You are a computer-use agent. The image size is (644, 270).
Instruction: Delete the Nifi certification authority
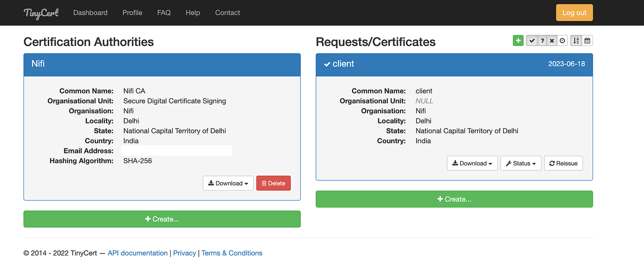(273, 183)
